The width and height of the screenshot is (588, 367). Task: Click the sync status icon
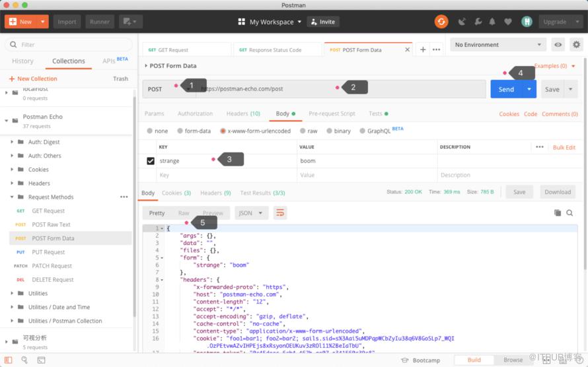click(x=441, y=22)
